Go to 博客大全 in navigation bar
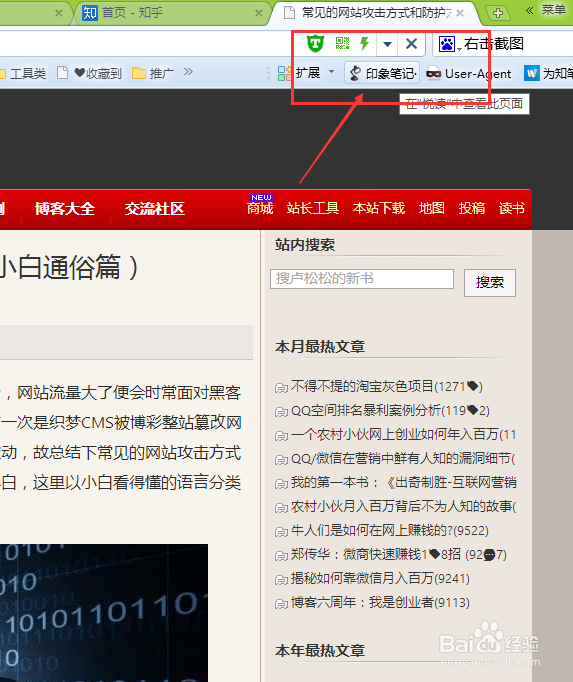 click(64, 209)
